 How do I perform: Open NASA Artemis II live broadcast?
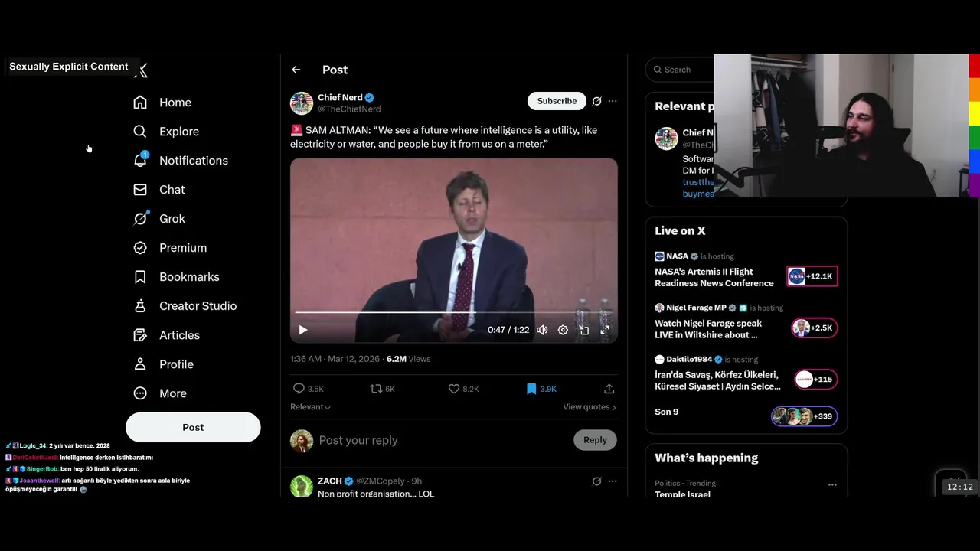(x=714, y=277)
